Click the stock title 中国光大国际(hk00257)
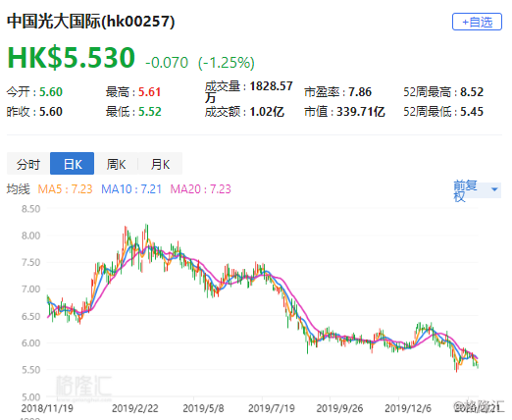Viewport: 512px width, 420px height. point(91,22)
